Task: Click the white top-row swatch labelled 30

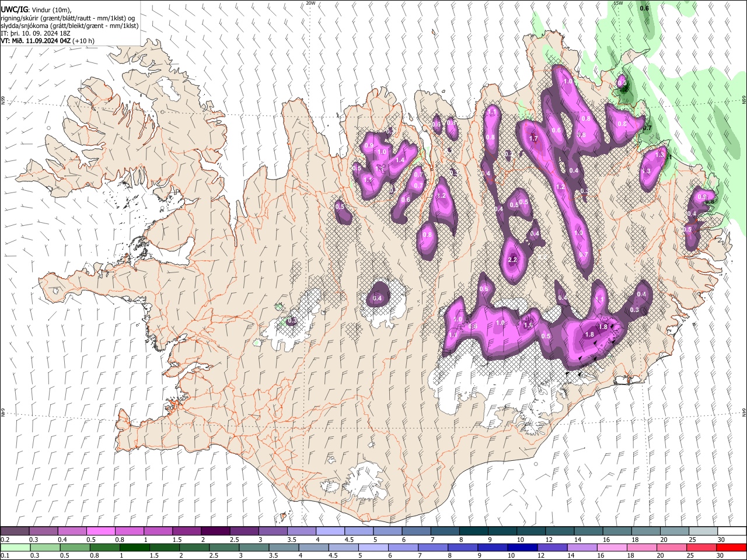Action: [731, 531]
